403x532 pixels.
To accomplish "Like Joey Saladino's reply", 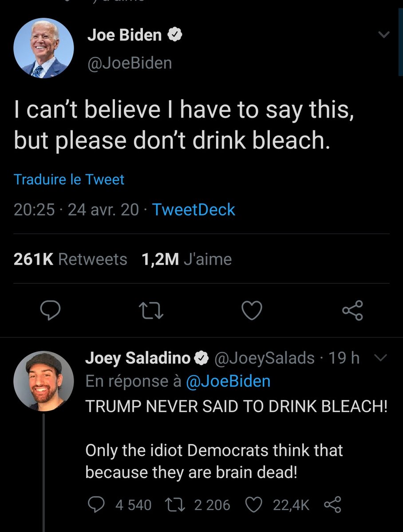I will pos(254,505).
